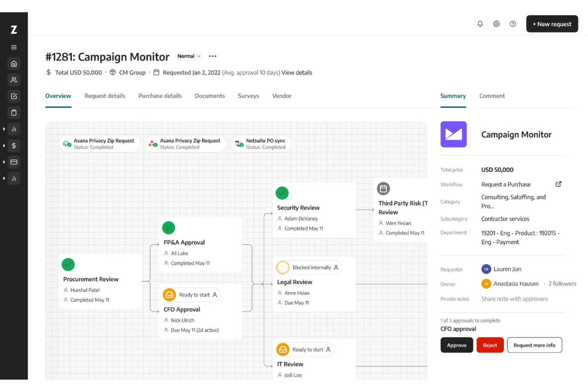Image resolution: width=588 pixels, height=392 pixels.
Task: Expand the dollar sign sidebar section arrow
Action: tap(4, 146)
